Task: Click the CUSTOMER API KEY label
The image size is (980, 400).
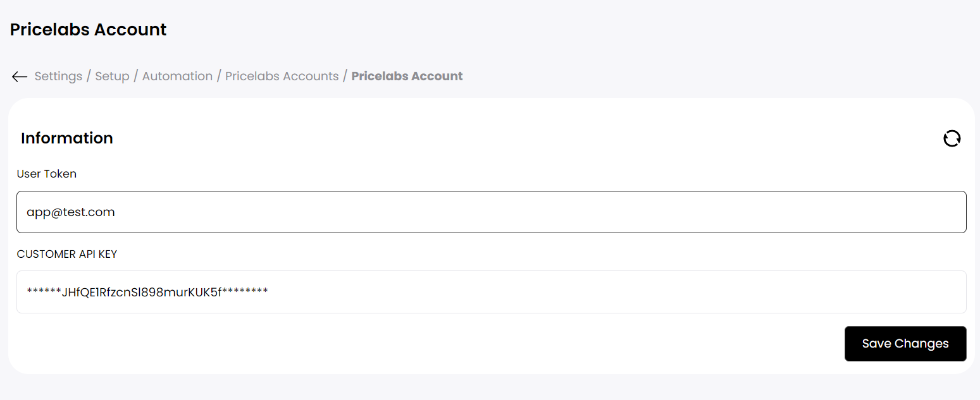Action: coord(67,254)
